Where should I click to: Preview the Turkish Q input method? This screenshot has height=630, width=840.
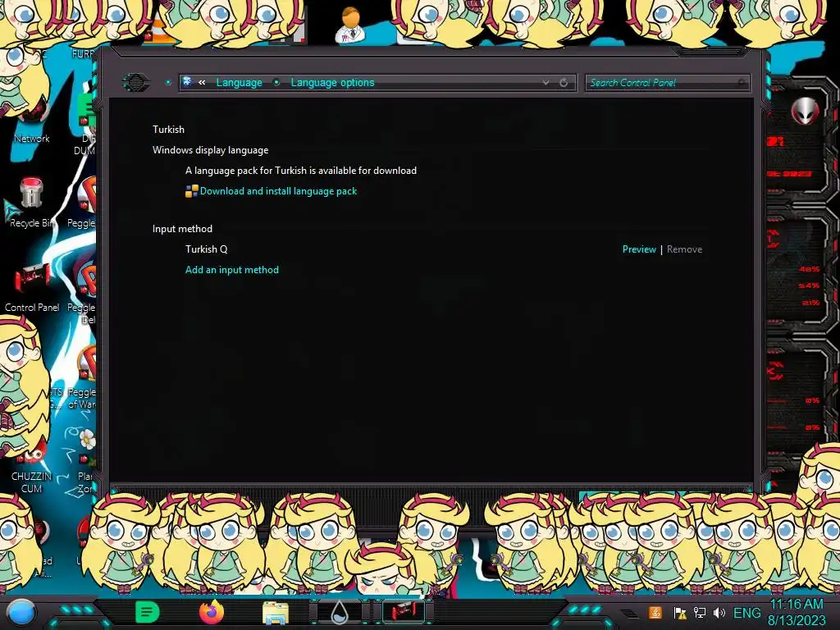coord(639,249)
